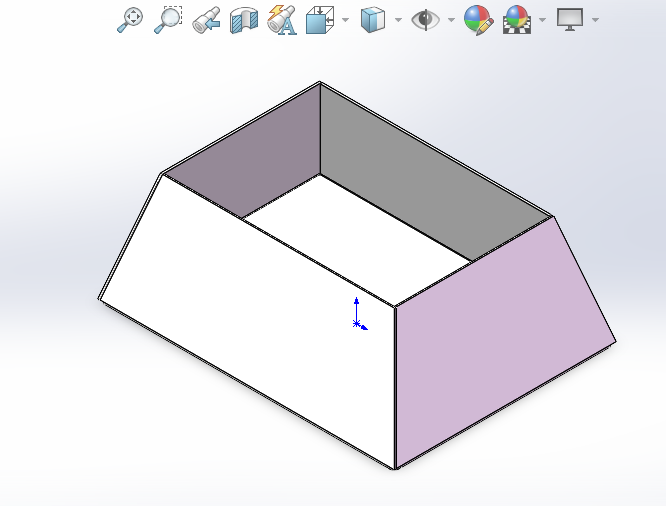Expand the Hide/Show Items dropdown arrow
666x506 pixels.
(x=451, y=20)
